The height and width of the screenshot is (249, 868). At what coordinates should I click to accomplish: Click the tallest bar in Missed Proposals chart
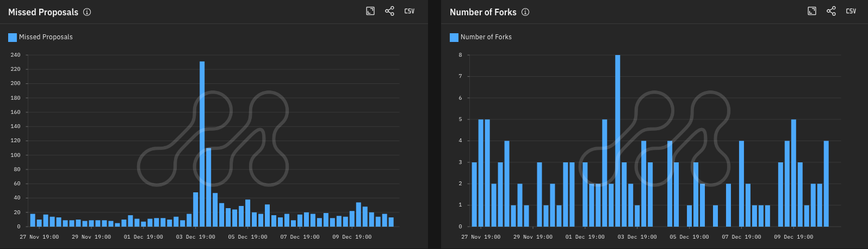[x=202, y=144]
